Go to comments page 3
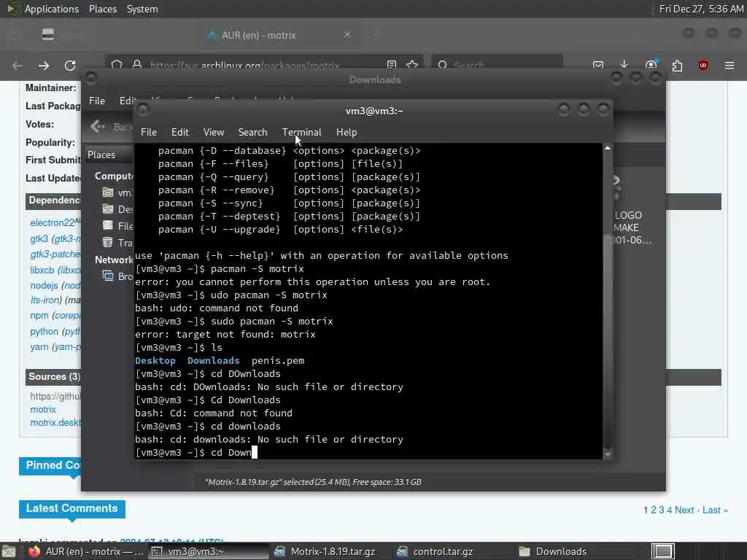Image resolution: width=747 pixels, height=560 pixels. click(661, 510)
